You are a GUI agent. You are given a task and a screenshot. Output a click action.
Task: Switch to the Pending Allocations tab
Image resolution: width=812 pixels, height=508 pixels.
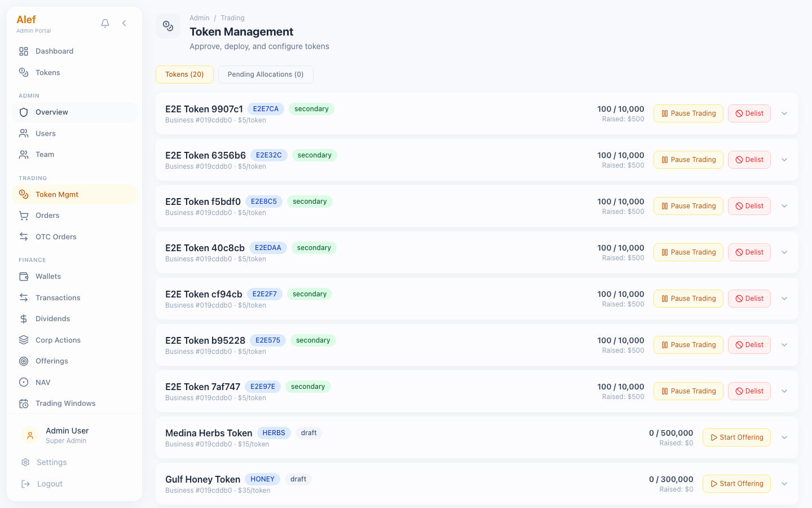pos(266,74)
